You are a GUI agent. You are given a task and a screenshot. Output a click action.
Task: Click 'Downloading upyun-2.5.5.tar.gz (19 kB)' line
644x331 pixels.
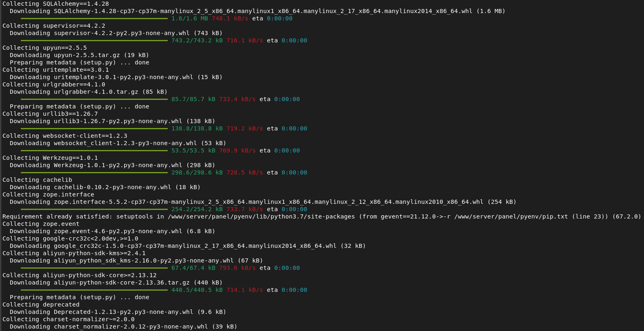click(x=80, y=55)
